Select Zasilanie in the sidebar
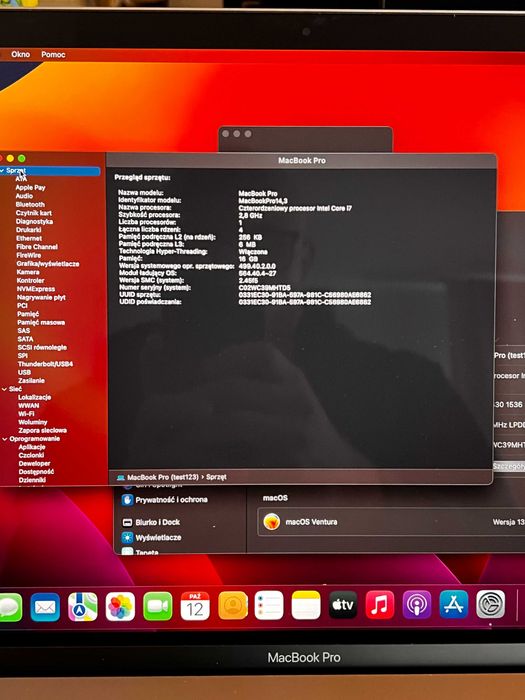 click(31, 381)
